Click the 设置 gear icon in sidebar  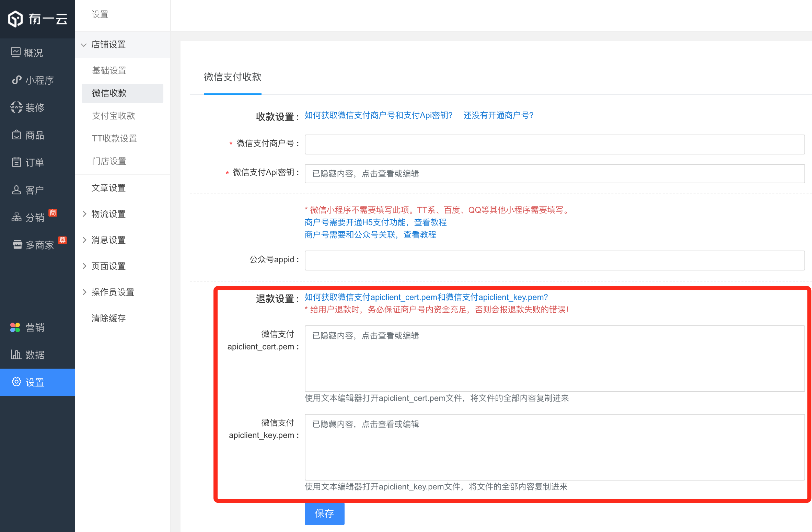pyautogui.click(x=16, y=382)
